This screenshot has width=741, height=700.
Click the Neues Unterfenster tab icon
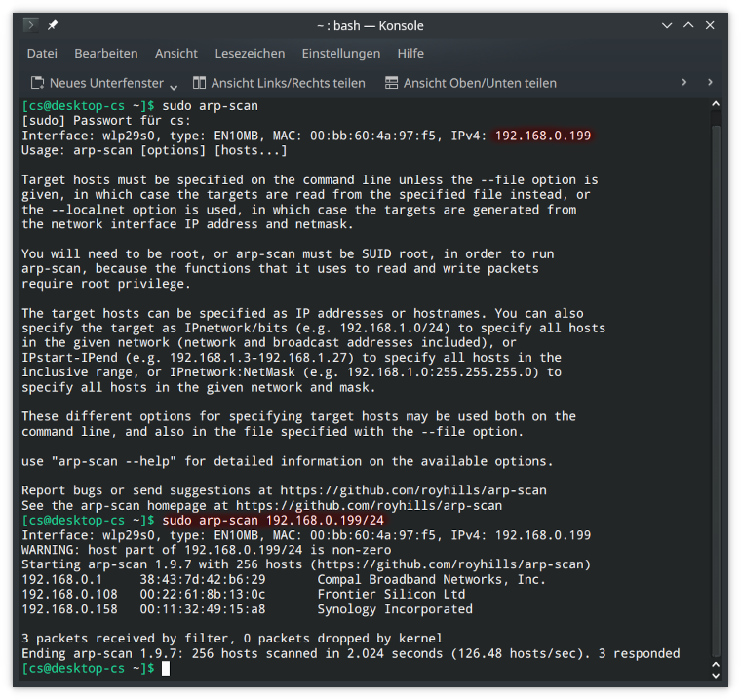(x=37, y=83)
